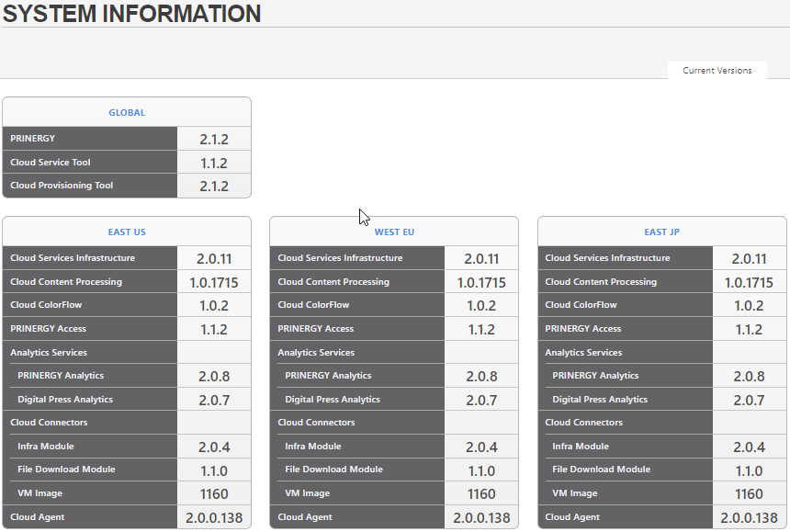The image size is (790, 532).
Task: Click Cloud Connectors row in EAST JP
Action: 661,423
